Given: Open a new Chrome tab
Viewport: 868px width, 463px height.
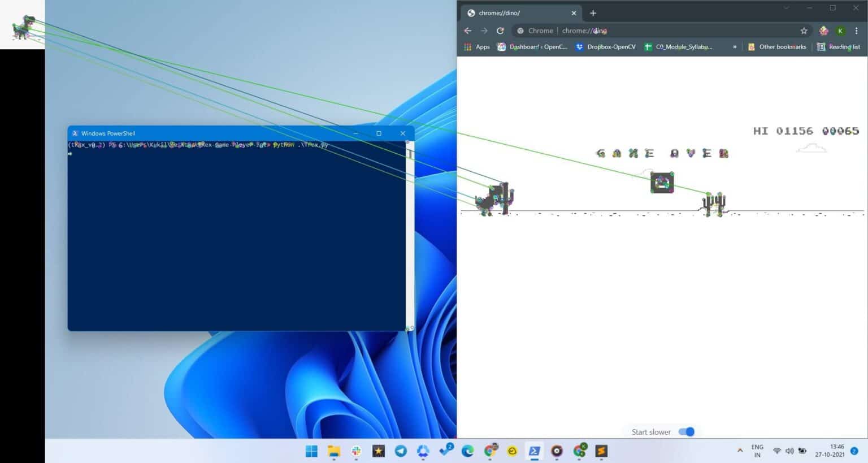Looking at the screenshot, I should [x=593, y=13].
